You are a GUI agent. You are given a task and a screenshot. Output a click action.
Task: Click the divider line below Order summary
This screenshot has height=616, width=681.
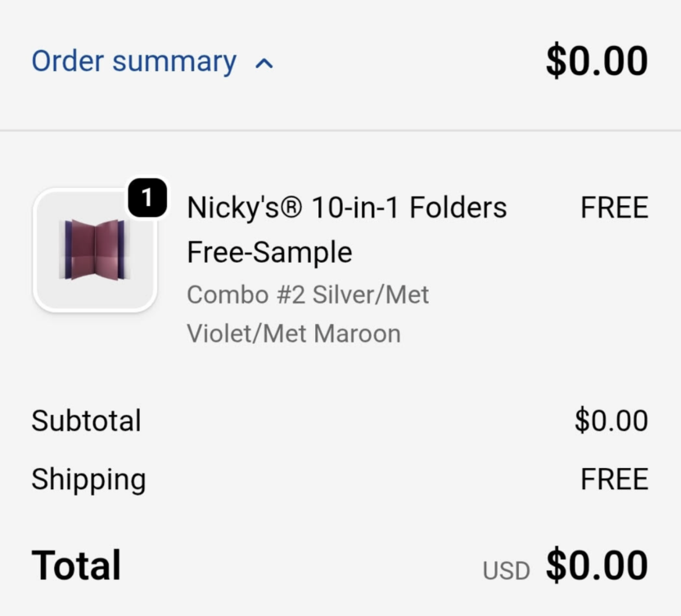click(340, 130)
